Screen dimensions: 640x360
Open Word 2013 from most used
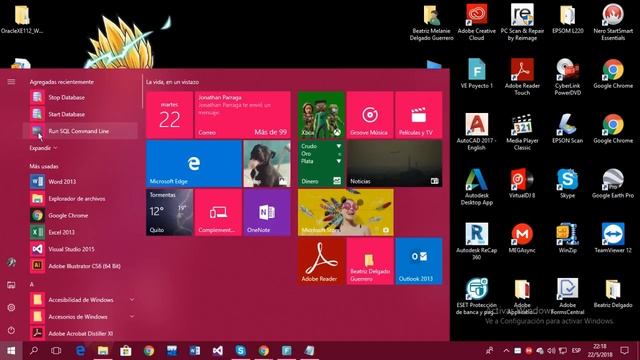[80, 181]
